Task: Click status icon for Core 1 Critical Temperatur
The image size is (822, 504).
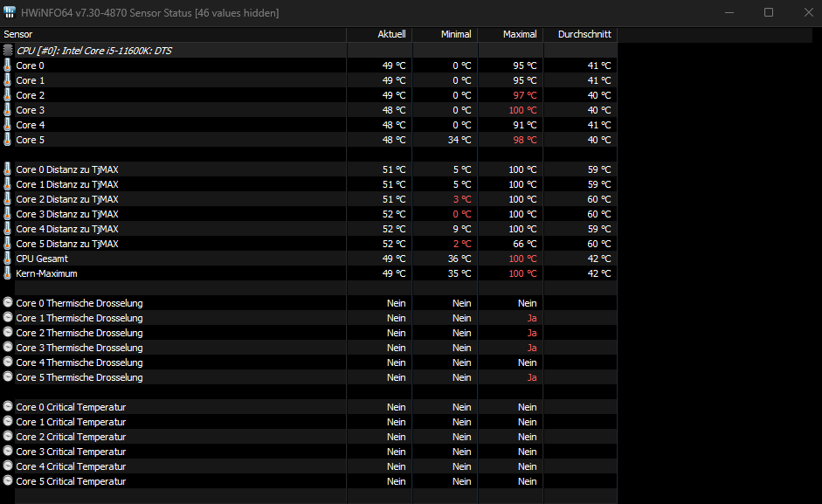Action: 8,421
